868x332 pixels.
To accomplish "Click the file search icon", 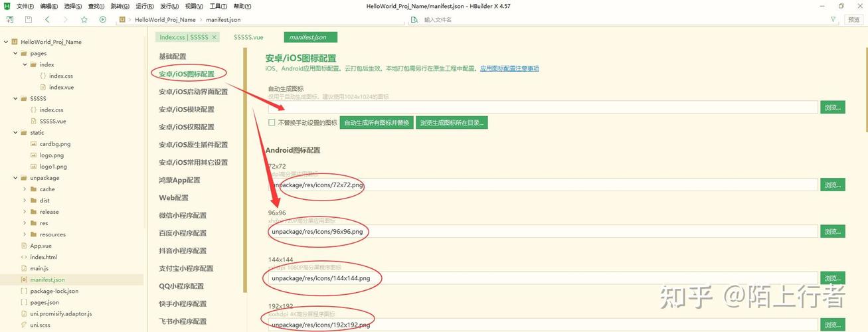I will pyautogui.click(x=414, y=20).
